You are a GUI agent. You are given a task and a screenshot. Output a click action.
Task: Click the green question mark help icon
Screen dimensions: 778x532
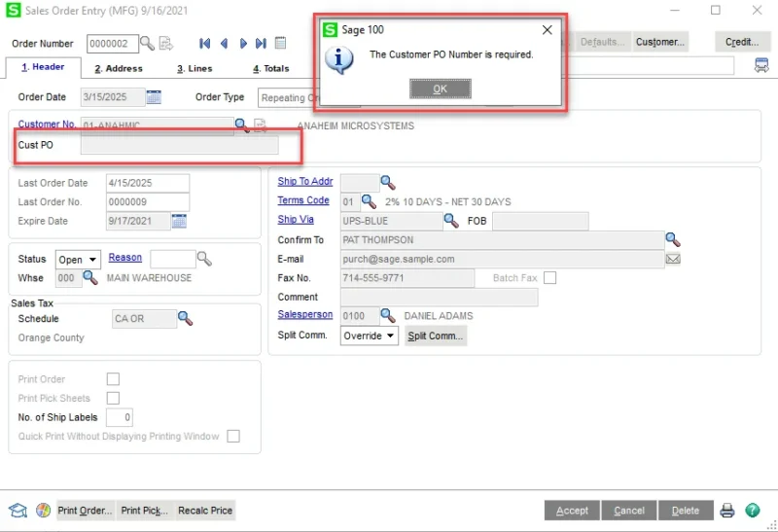pyautogui.click(x=752, y=511)
